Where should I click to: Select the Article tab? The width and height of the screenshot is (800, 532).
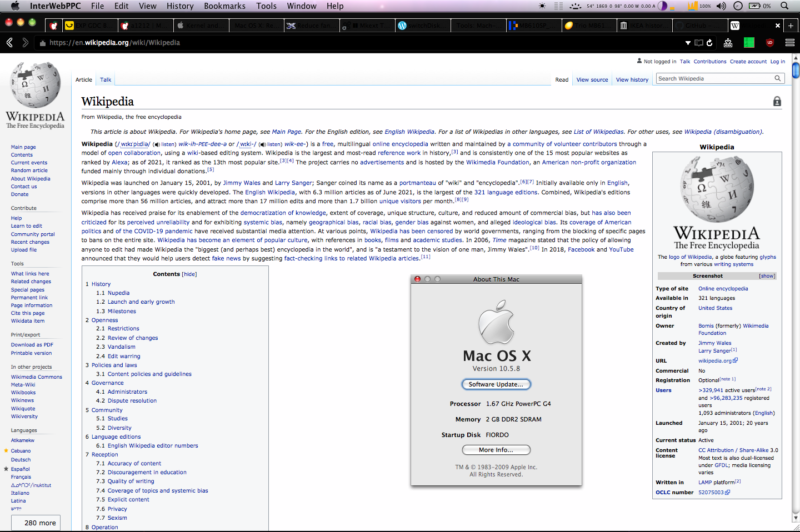(84, 80)
